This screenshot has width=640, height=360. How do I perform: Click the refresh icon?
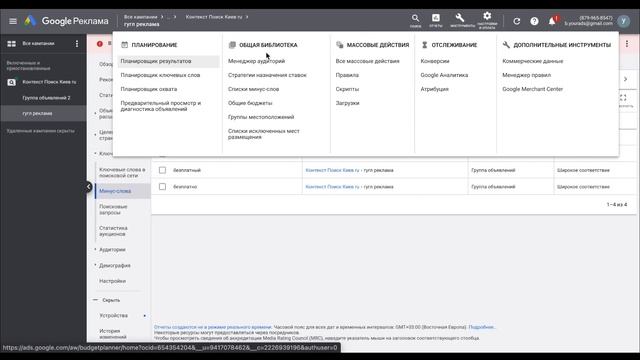click(x=517, y=21)
